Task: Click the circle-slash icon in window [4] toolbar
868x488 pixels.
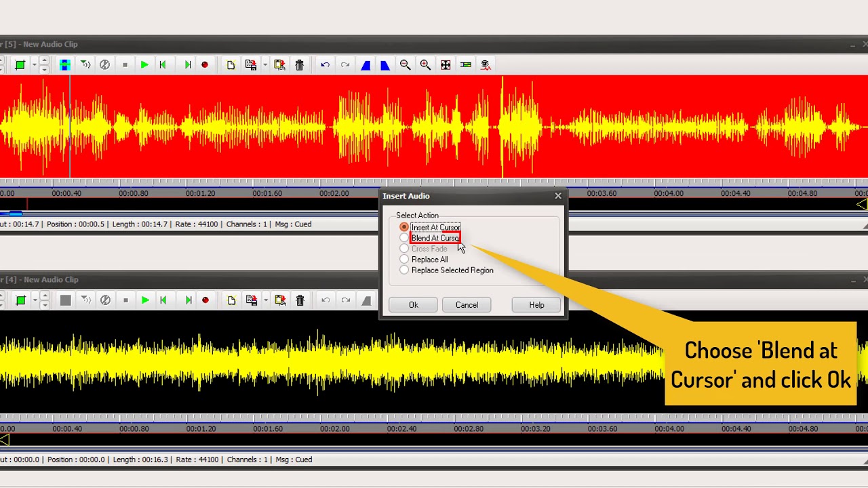Action: pyautogui.click(x=105, y=300)
